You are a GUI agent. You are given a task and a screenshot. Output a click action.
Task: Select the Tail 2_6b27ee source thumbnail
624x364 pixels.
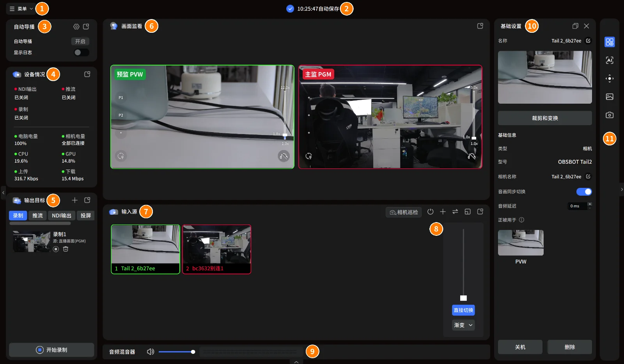pos(145,249)
